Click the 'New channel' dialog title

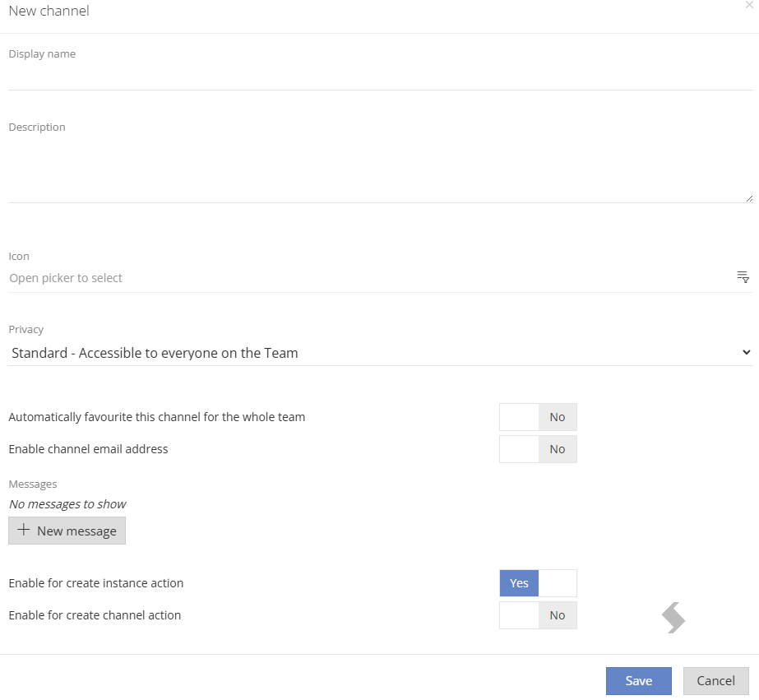[49, 11]
